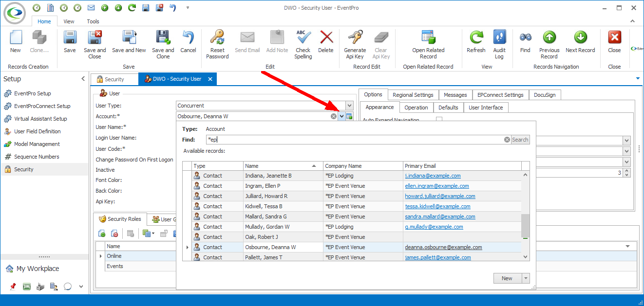Clear the Find search text

(x=507, y=140)
